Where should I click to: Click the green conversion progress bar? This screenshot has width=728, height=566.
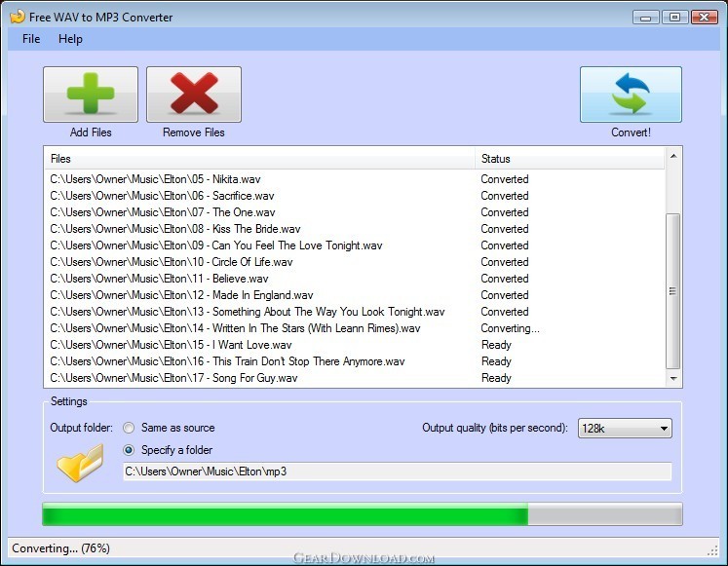363,514
